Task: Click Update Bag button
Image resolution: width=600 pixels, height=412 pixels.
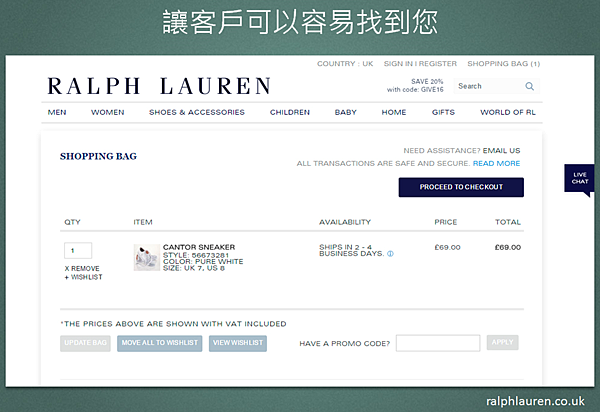Action: click(85, 343)
